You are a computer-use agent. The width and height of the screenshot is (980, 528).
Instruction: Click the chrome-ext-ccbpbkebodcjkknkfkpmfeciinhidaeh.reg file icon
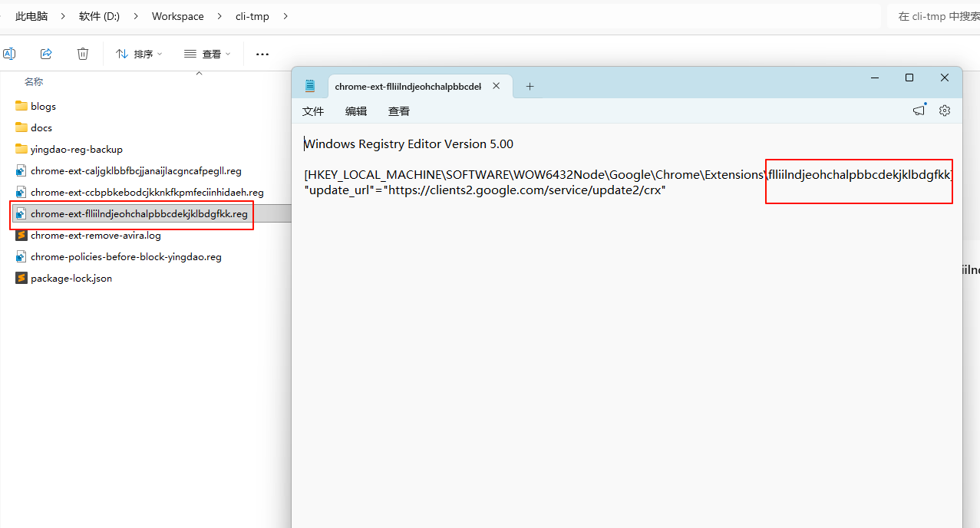tap(21, 192)
